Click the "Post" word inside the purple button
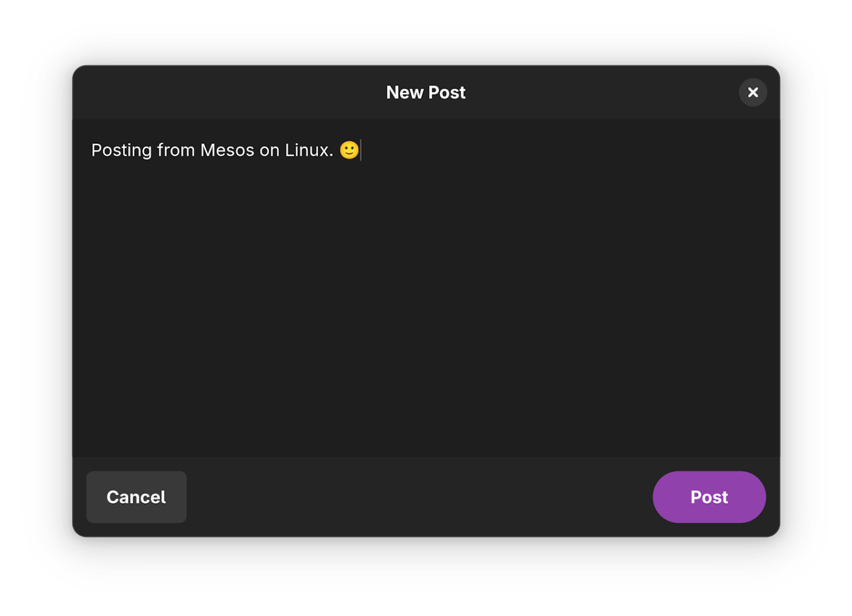 point(709,497)
